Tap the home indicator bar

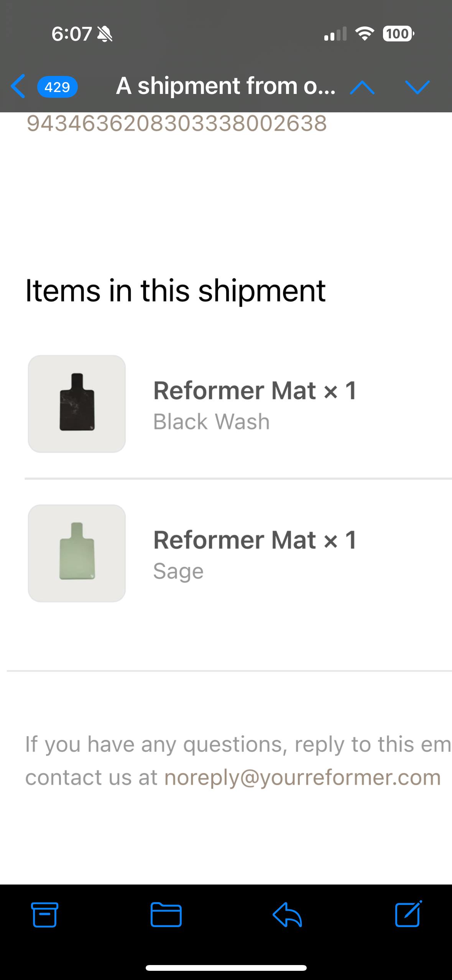point(226,968)
